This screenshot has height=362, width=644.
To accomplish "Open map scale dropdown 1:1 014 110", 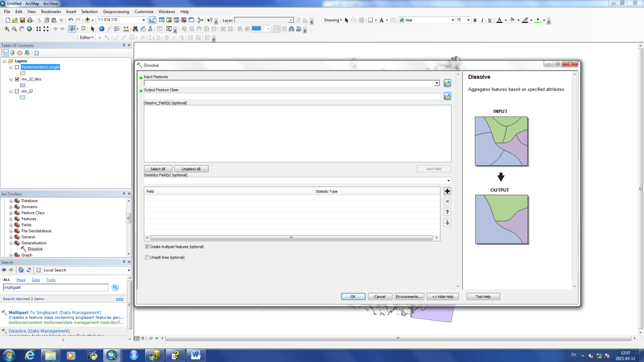I will [x=144, y=20].
